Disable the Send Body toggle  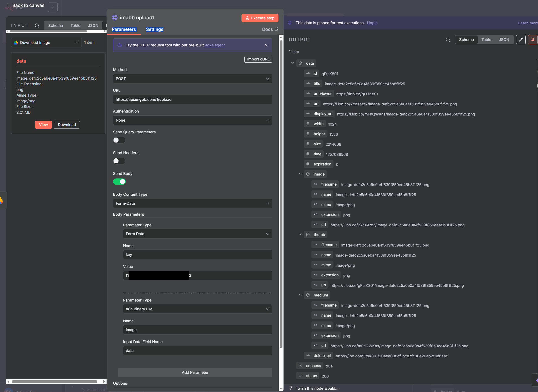119,182
